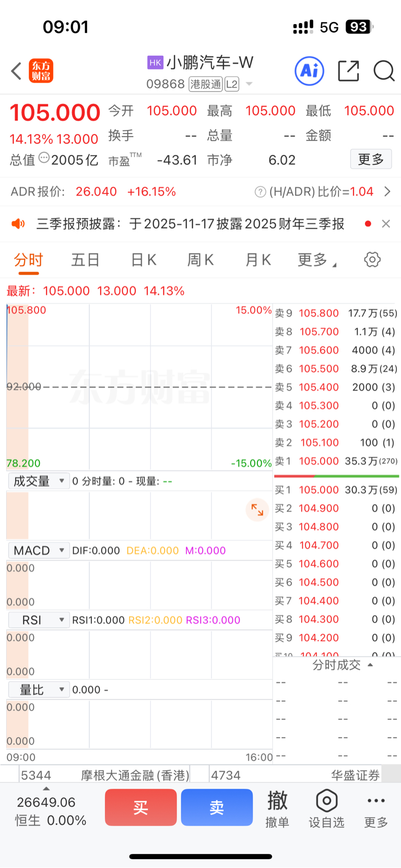Tap the large 105.000 current price
The height and width of the screenshot is (868, 401).
(55, 113)
